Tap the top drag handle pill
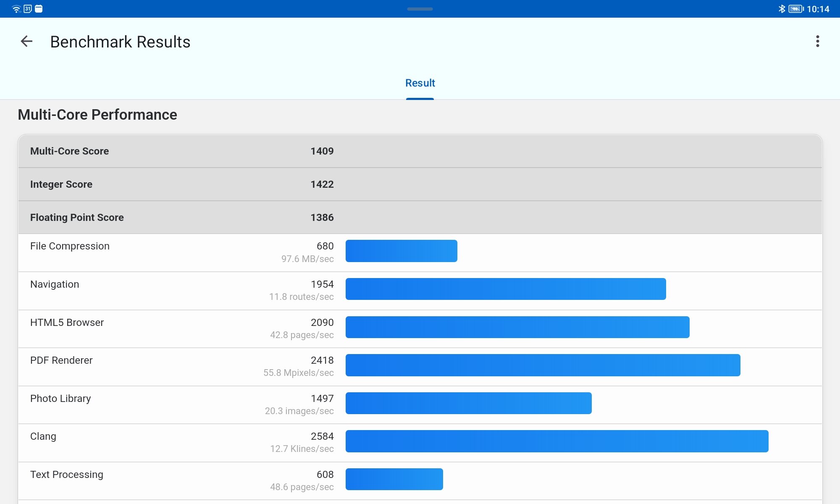Image resolution: width=840 pixels, height=504 pixels. pyautogui.click(x=420, y=9)
